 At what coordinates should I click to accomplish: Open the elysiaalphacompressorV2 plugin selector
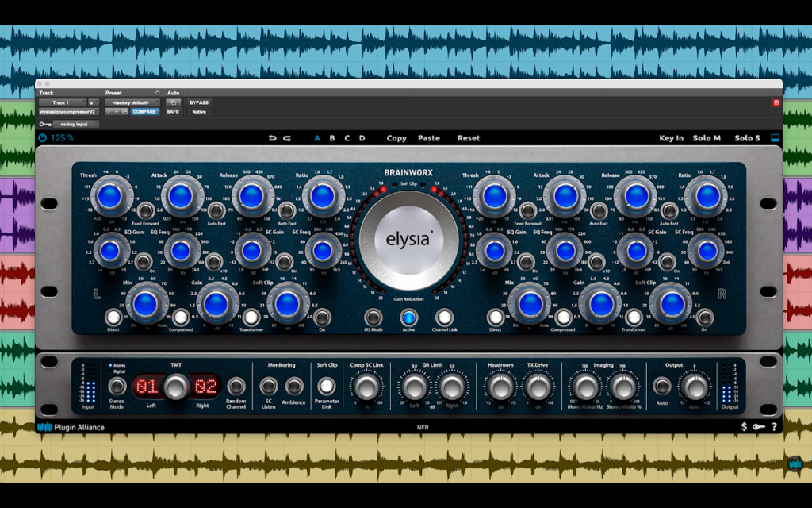click(x=68, y=111)
